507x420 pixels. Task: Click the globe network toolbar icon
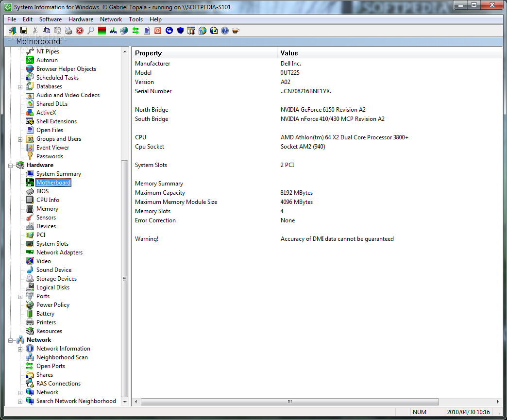tap(124, 31)
